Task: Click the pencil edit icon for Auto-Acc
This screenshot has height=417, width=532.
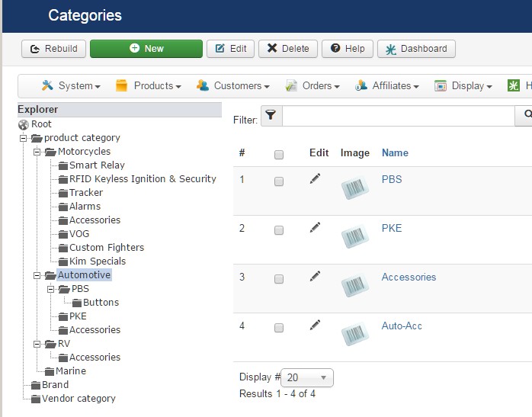Action: click(316, 326)
